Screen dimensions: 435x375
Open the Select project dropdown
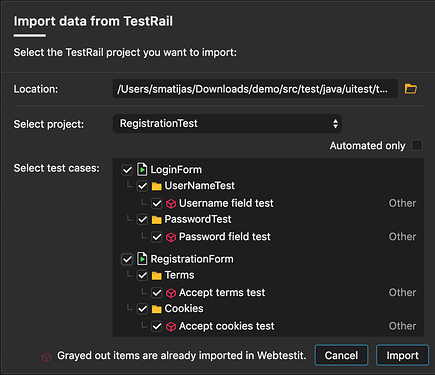pos(227,124)
